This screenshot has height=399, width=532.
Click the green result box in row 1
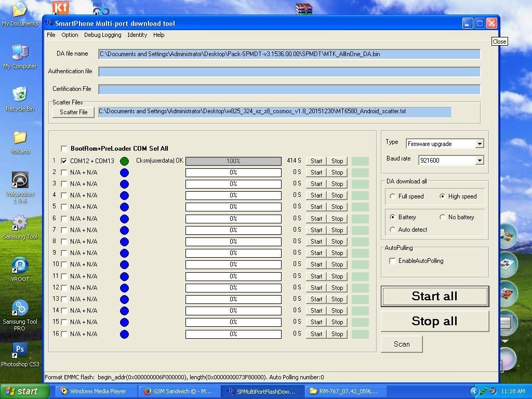click(x=360, y=161)
